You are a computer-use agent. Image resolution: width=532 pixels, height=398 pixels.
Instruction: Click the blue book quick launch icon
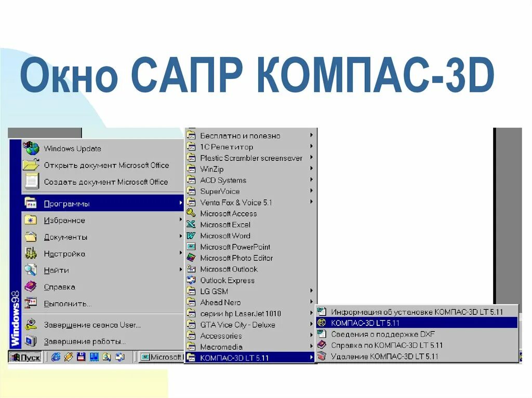[x=94, y=356]
